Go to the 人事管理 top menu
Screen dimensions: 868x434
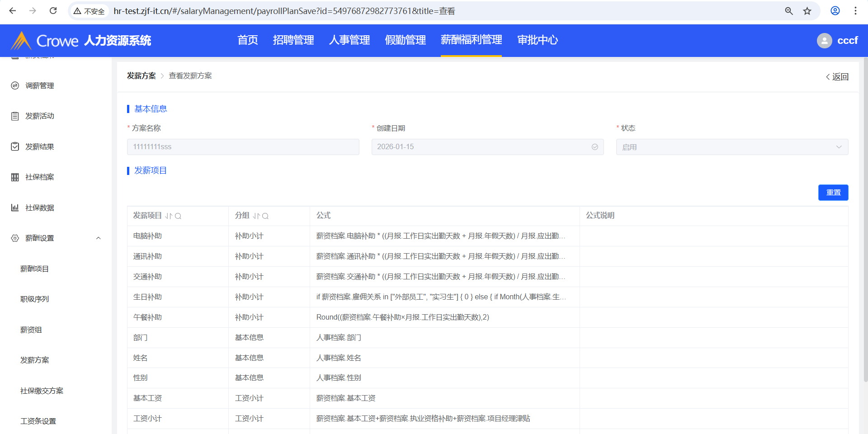coord(349,40)
